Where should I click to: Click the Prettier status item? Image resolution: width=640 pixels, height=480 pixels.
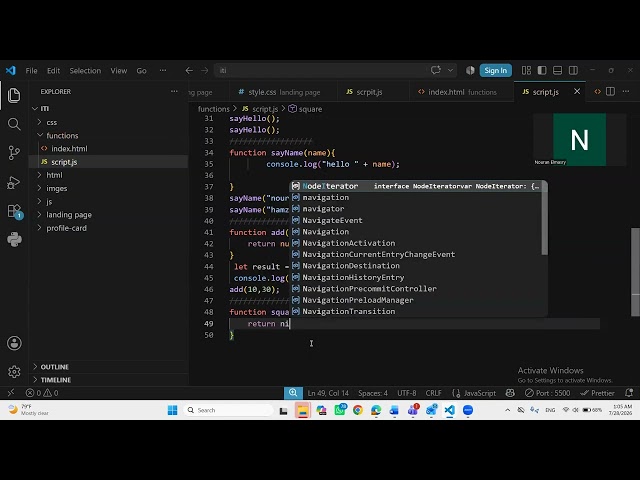[x=597, y=393]
